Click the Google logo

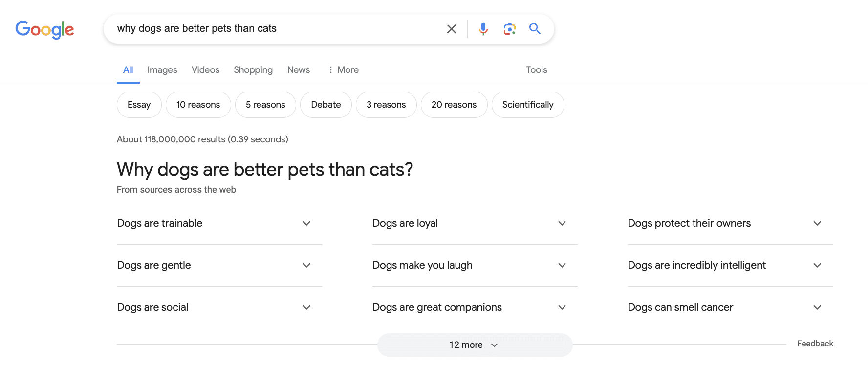[x=44, y=30]
